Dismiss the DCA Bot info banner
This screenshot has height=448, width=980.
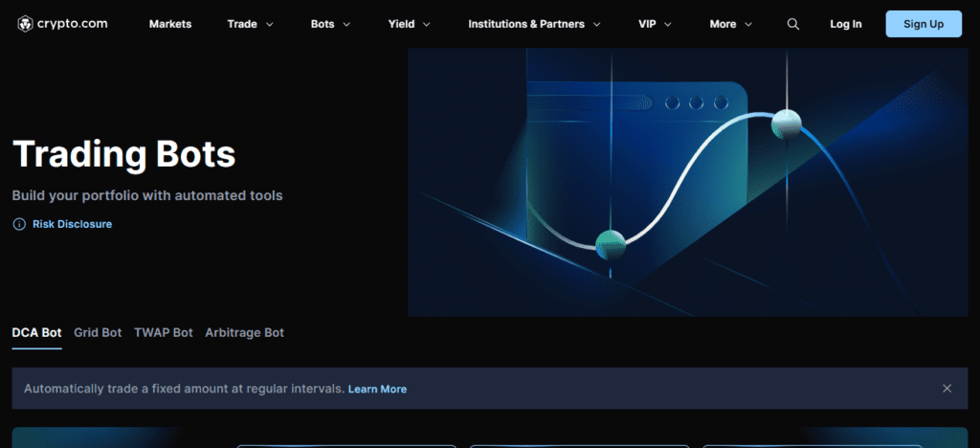[x=947, y=389]
